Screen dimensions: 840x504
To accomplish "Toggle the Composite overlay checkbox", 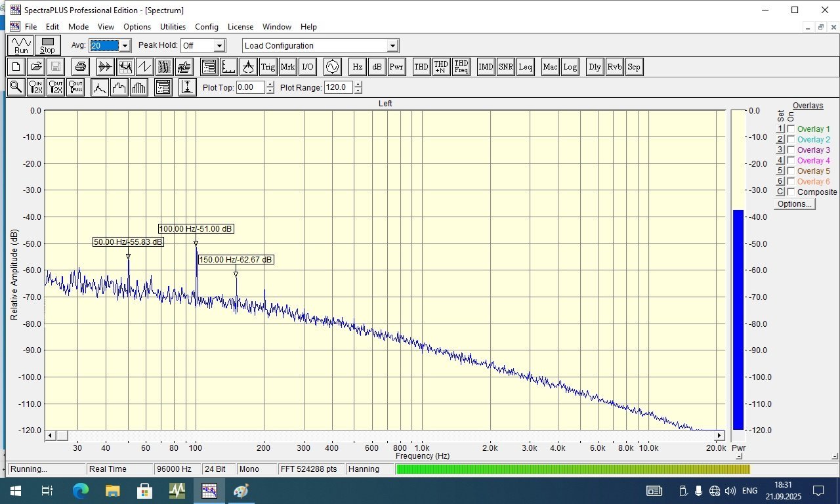I will pyautogui.click(x=791, y=192).
